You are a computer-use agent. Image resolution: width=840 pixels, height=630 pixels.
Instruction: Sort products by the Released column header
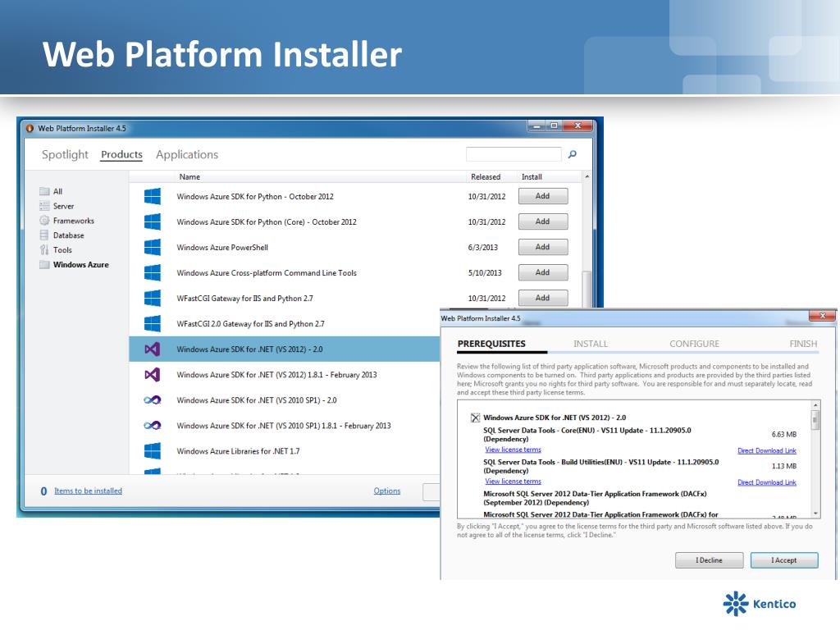486,177
